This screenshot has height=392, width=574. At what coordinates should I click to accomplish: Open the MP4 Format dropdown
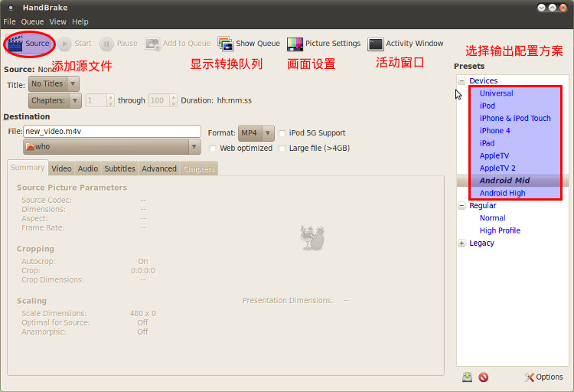click(256, 133)
